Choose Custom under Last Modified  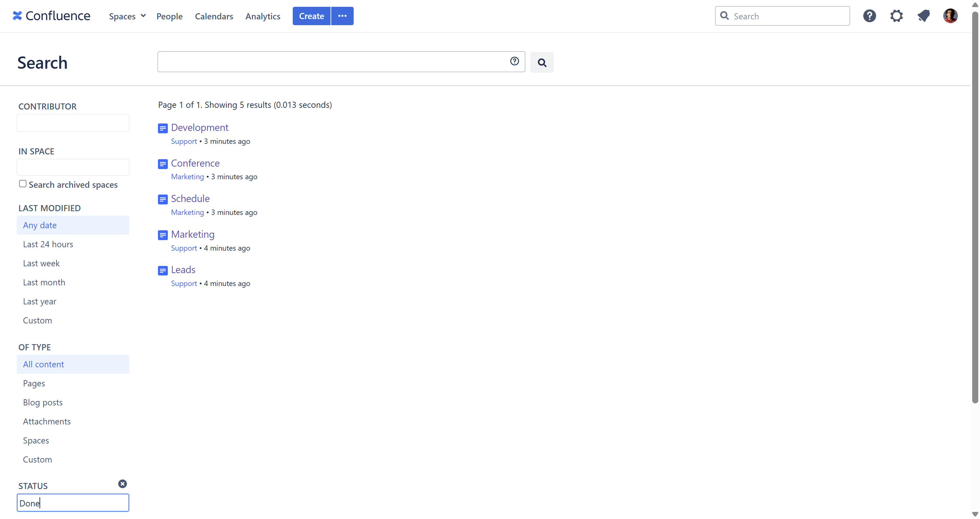[37, 320]
